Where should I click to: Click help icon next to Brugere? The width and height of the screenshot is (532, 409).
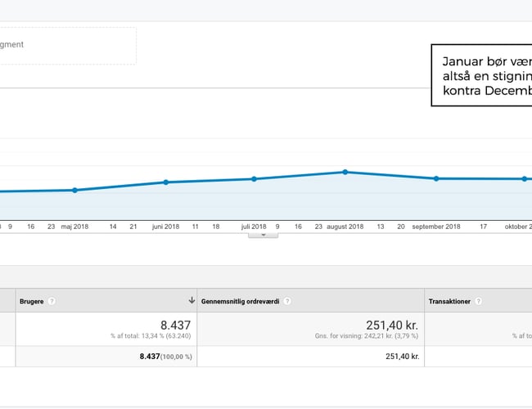pos(52,301)
